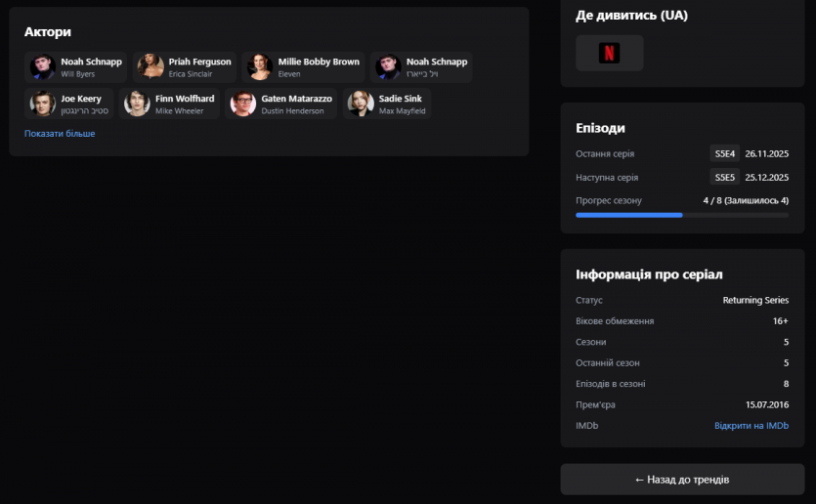Click the Netflix logo icon

click(609, 53)
